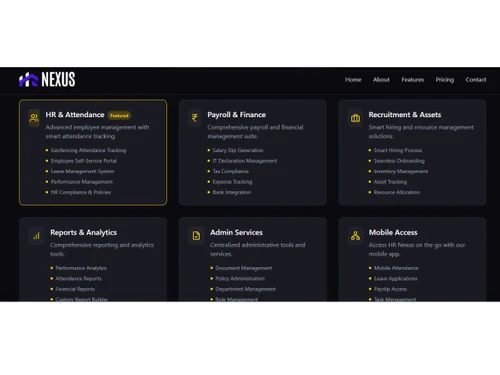Click the 'Centralized administrative tools' description
Image resolution: width=500 pixels, height=375 pixels.
(258, 249)
